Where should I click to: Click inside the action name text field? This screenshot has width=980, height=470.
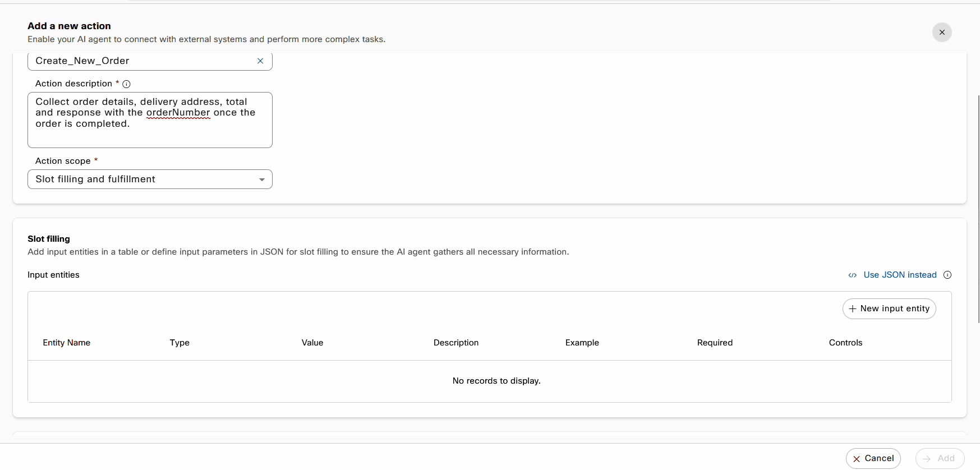[140, 61]
